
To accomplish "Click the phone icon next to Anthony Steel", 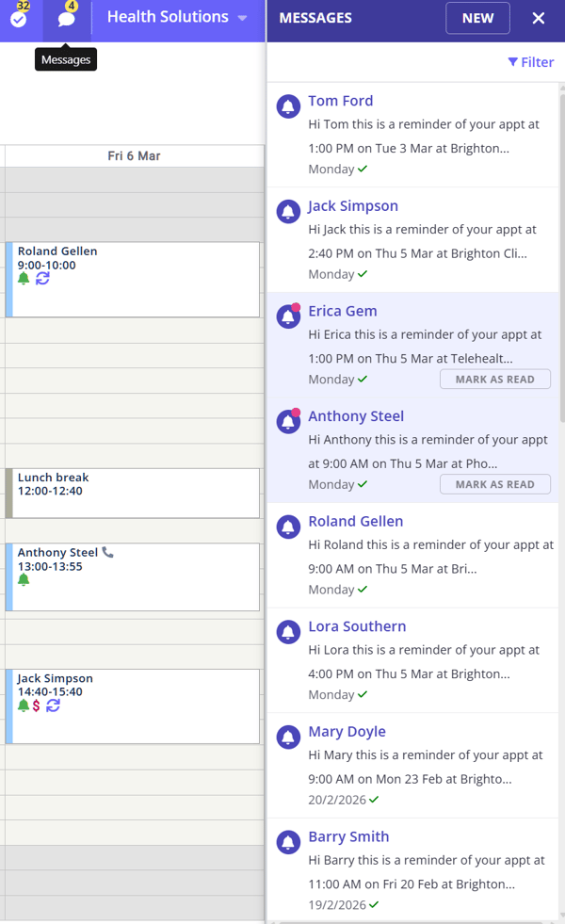I will click(x=107, y=553).
